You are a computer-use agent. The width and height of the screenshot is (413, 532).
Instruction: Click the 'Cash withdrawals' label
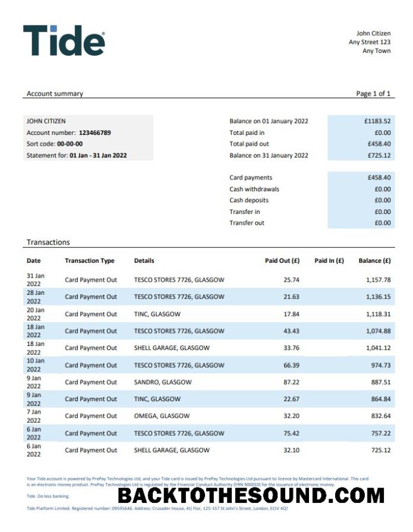[254, 189]
